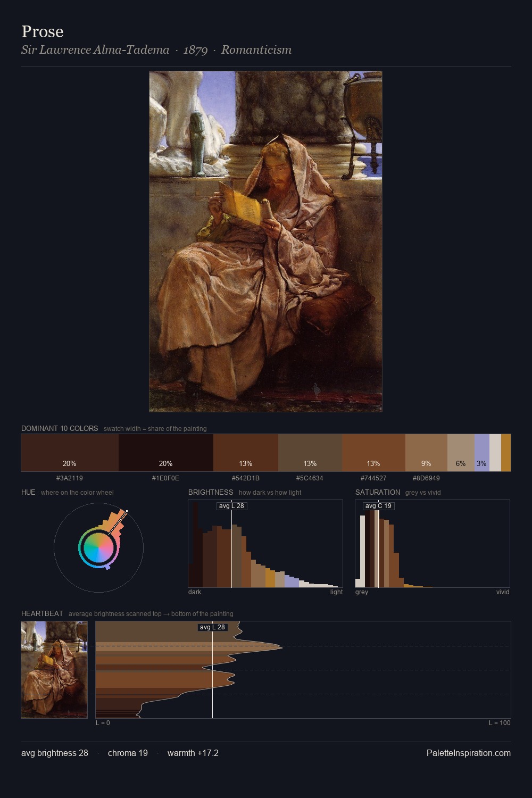This screenshot has width=532, height=798.
Task: Select the narrow gold swatch at strip end
Action: click(x=506, y=453)
